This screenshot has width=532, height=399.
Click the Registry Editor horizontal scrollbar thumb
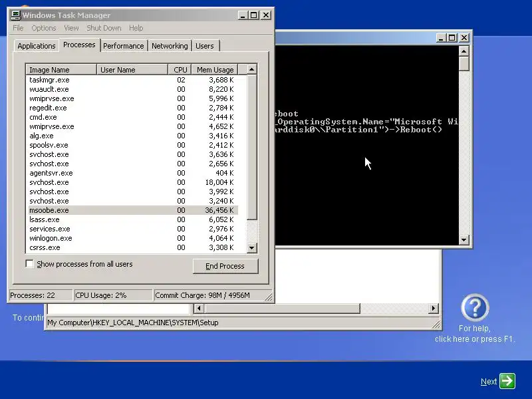pos(282,309)
